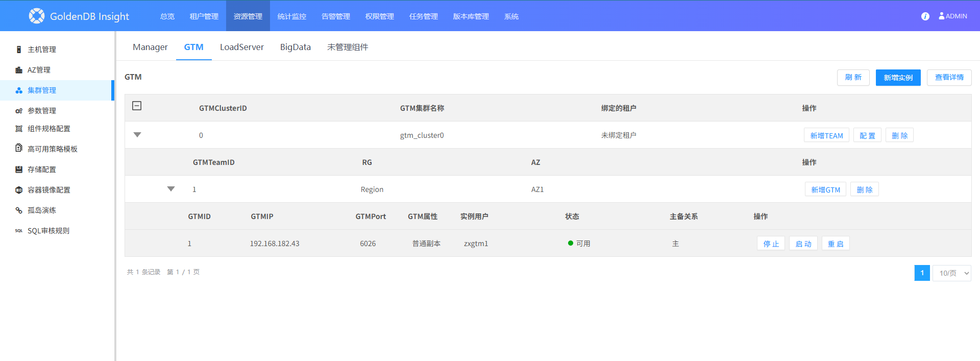The image size is (980, 361).
Task: Go to pagination page 1
Action: tap(922, 273)
